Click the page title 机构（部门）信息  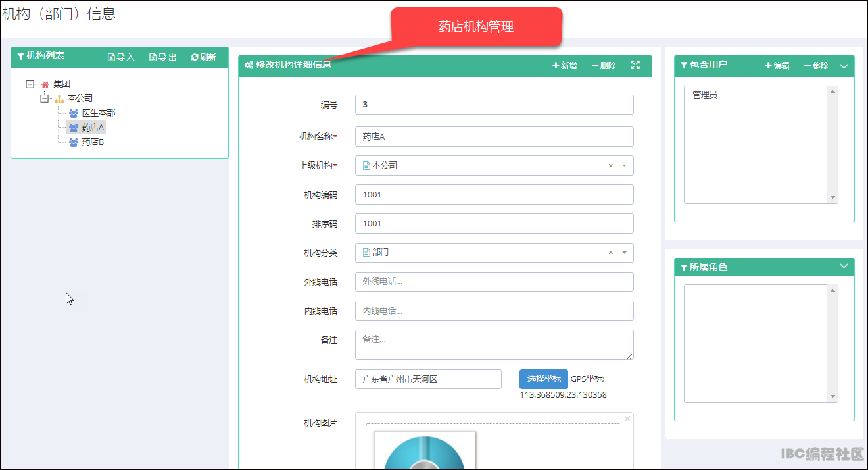(x=59, y=14)
